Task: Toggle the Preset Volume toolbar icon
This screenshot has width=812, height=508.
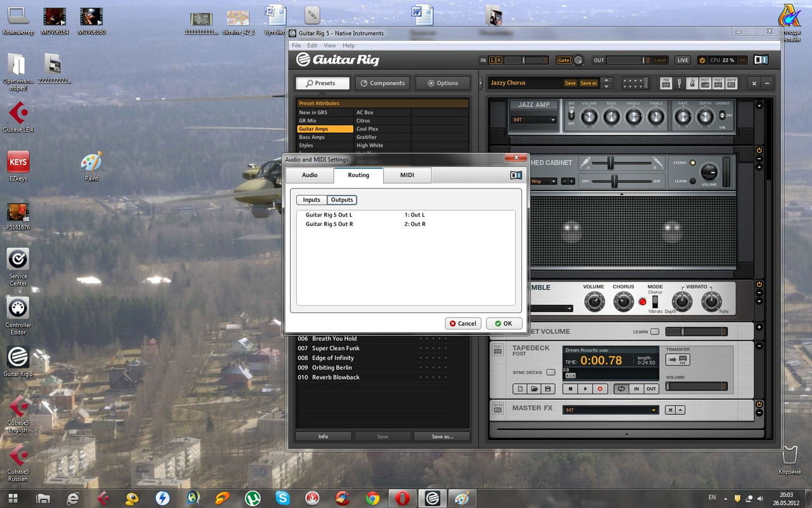Action: click(x=705, y=83)
